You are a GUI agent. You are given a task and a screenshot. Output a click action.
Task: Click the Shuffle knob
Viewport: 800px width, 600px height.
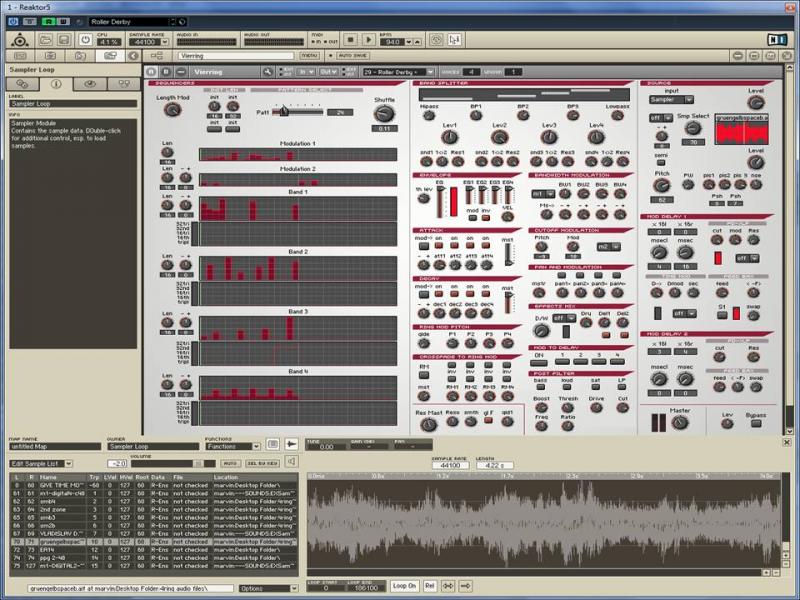point(384,114)
